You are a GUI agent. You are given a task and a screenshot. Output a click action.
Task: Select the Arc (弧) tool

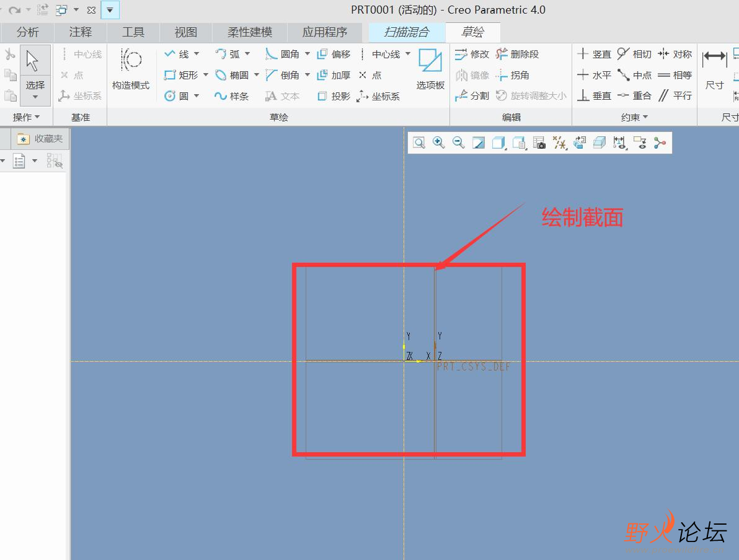(x=228, y=54)
